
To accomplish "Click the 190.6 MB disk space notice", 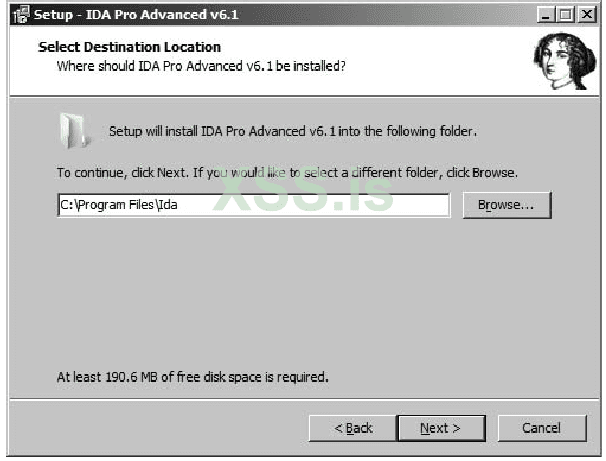I will coord(192,377).
